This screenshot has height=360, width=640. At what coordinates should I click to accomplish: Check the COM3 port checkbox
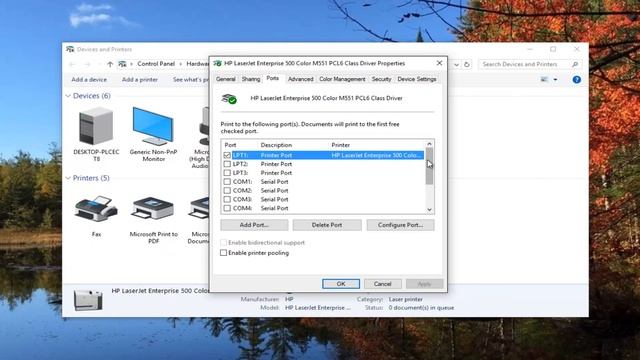click(227, 199)
